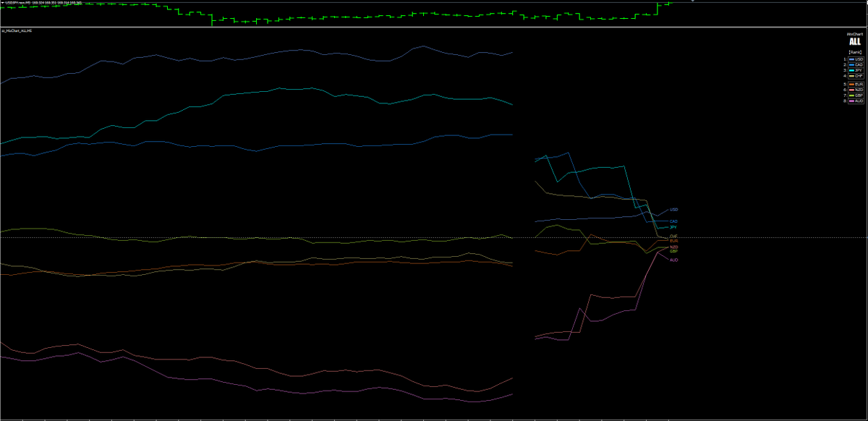
Task: Click the JPY label at line end
Action: click(x=673, y=227)
